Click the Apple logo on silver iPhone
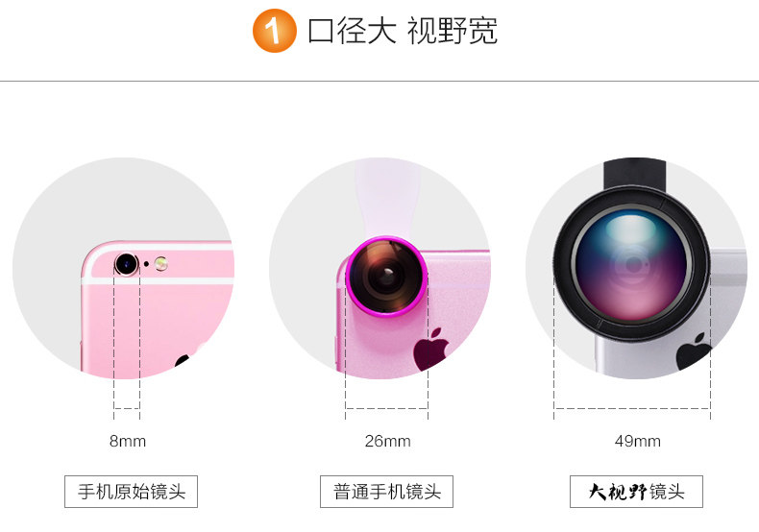Viewport: 759px width, 532px height. (693, 351)
